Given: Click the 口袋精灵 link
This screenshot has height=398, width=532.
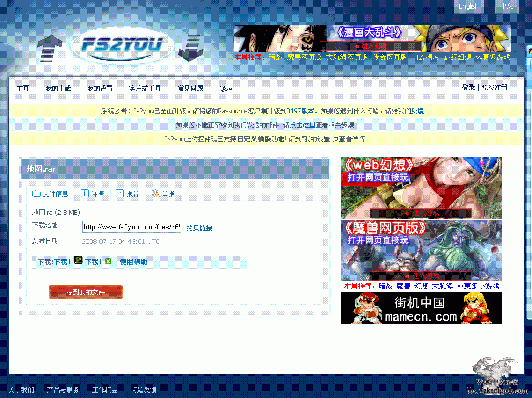Looking at the screenshot, I should [x=426, y=57].
